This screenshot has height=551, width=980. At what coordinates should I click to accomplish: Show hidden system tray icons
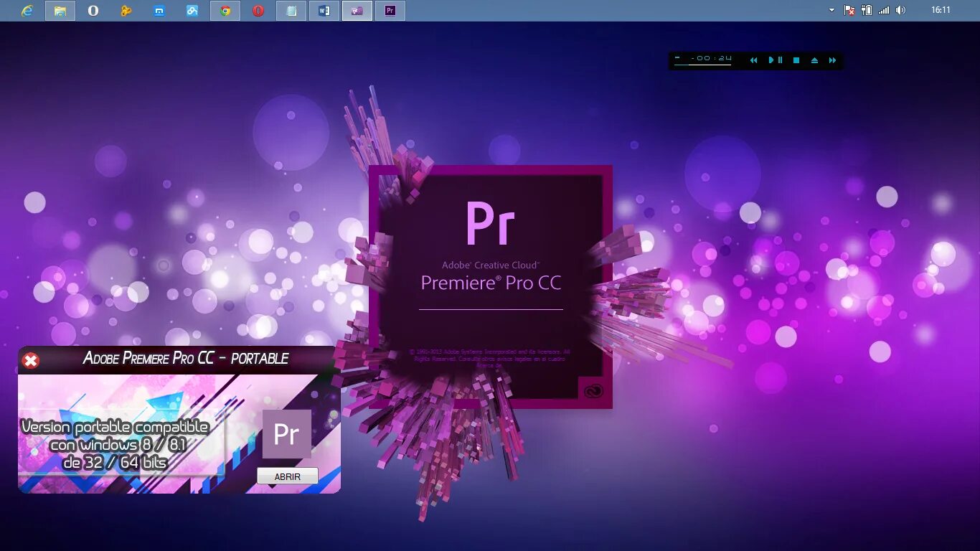pyautogui.click(x=831, y=10)
